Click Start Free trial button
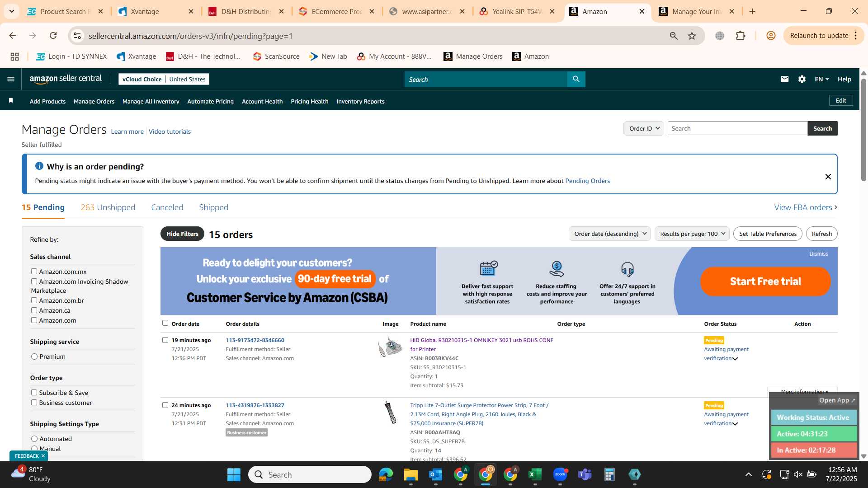Screen dimensions: 868x488 tap(765, 282)
